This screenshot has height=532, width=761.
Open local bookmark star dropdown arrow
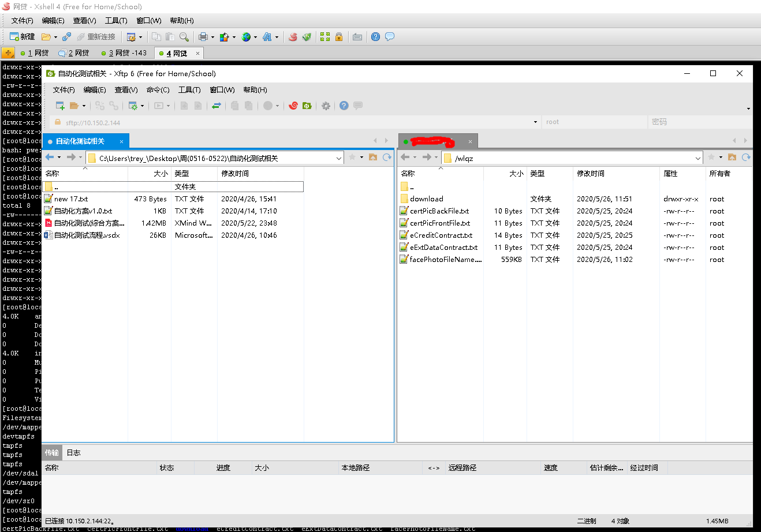[362, 157]
